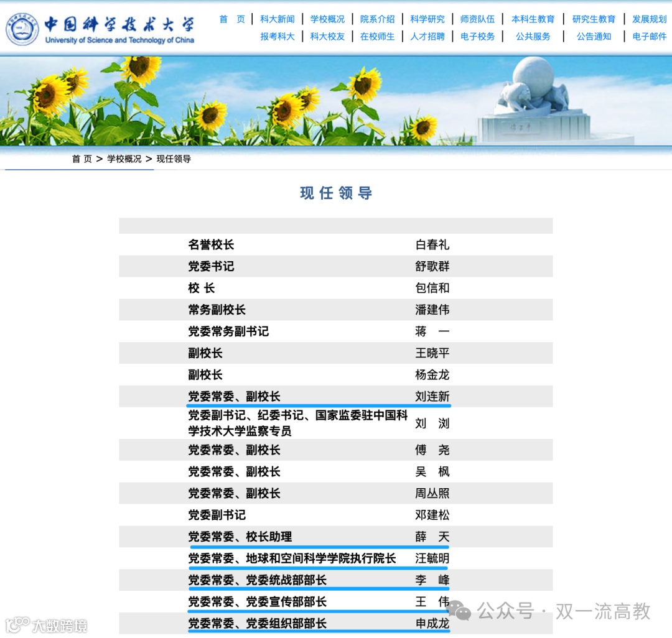
Task: Click the 中国科学技术大学 calligraphy title
Action: pos(119,25)
